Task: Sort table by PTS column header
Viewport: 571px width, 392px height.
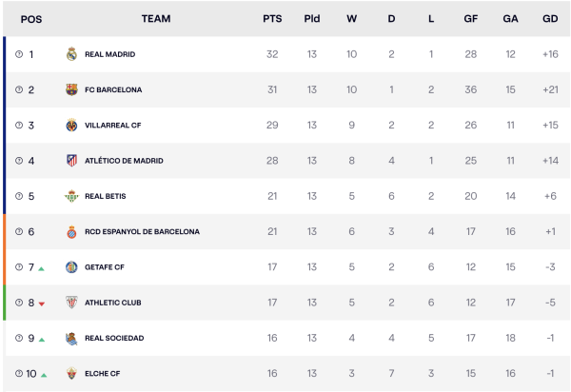Action: [x=272, y=19]
